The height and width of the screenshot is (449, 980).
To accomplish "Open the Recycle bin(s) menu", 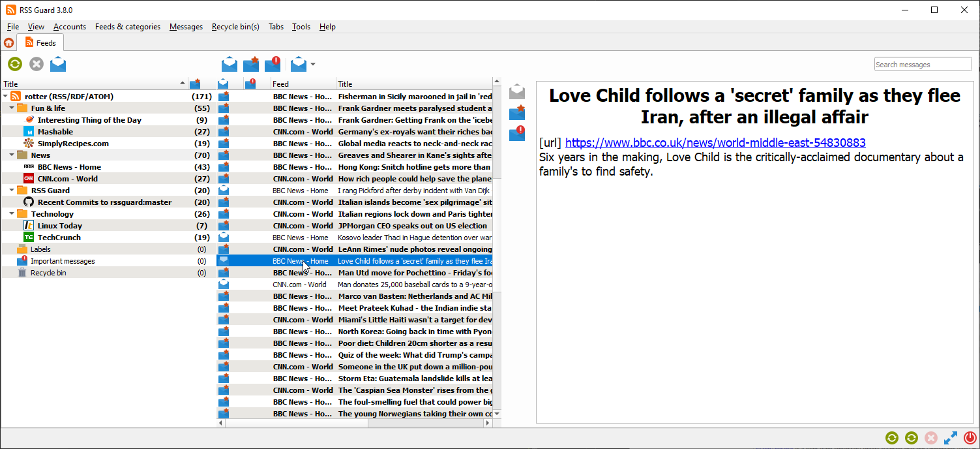I will click(235, 27).
